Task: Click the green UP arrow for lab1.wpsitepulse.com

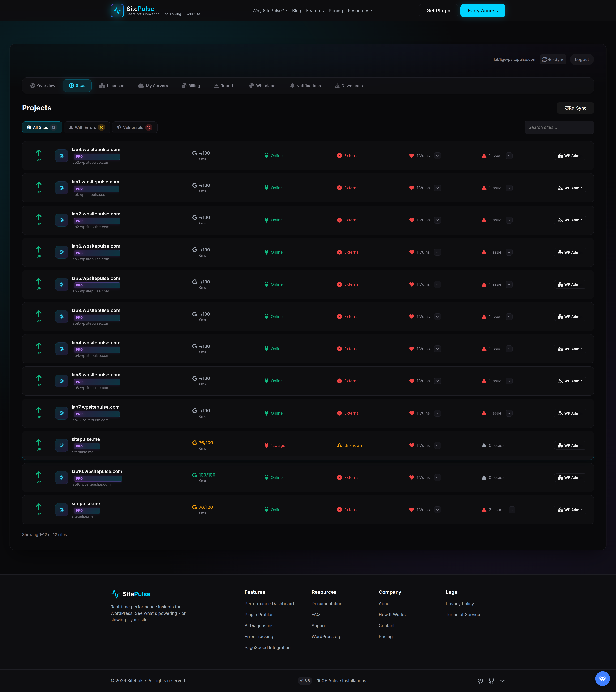Action: 39,185
